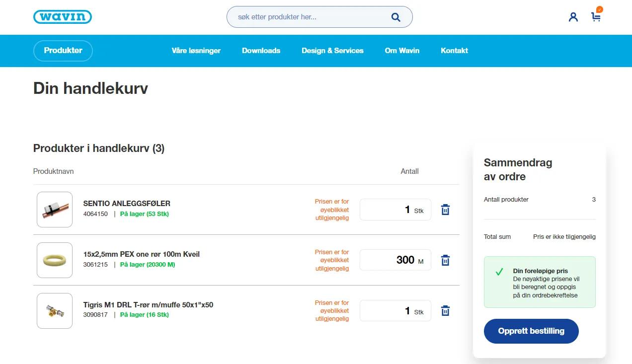632x364 pixels.
Task: Click Total sum label
Action: (x=497, y=237)
